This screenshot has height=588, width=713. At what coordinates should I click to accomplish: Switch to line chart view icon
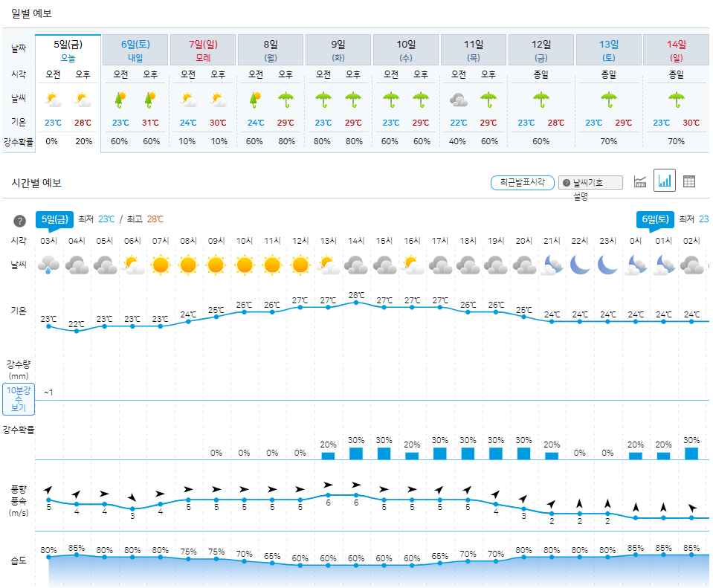click(640, 181)
